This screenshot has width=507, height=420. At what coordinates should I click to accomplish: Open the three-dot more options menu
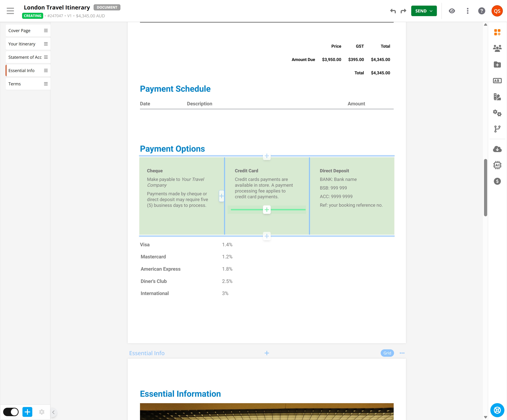(467, 11)
